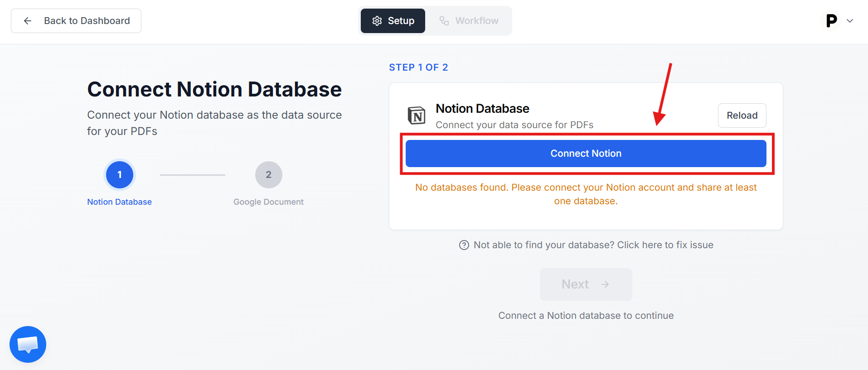The width and height of the screenshot is (868, 370).
Task: Expand the profile dropdown chevron
Action: point(850,21)
